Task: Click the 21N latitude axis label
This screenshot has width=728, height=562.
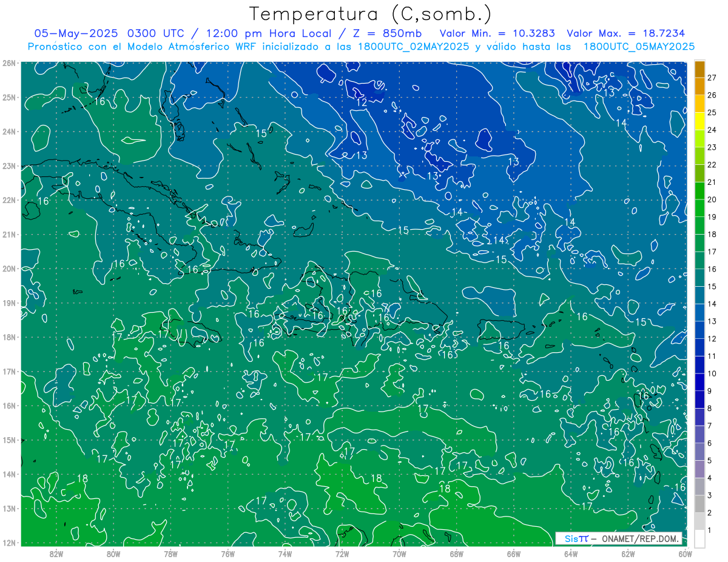Action: point(8,235)
